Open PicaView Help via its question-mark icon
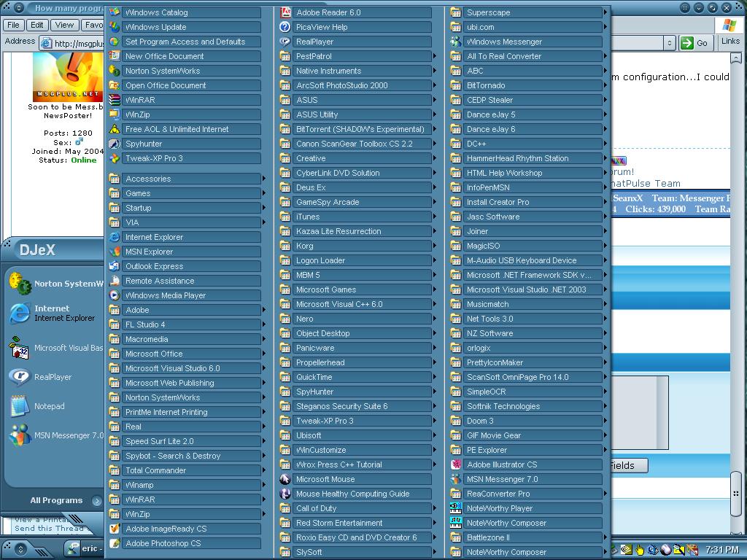 tap(285, 27)
